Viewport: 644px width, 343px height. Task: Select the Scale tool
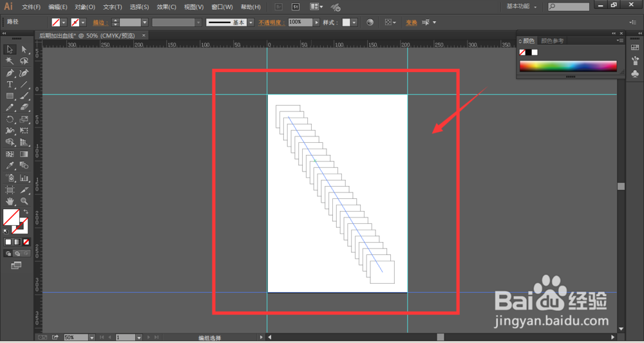(x=24, y=120)
